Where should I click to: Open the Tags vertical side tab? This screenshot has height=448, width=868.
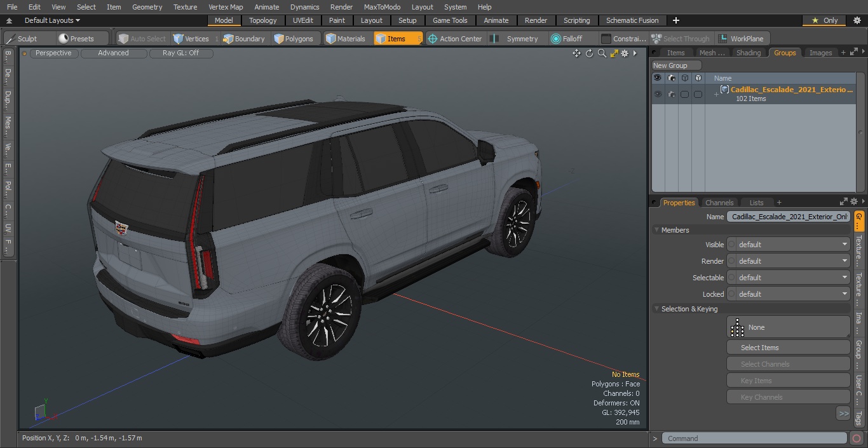[x=859, y=417]
